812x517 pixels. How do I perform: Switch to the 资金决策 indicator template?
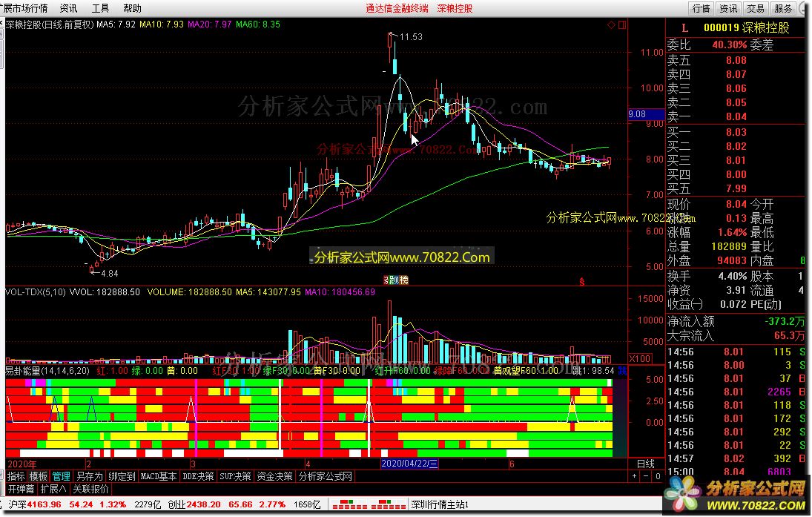tap(275, 477)
